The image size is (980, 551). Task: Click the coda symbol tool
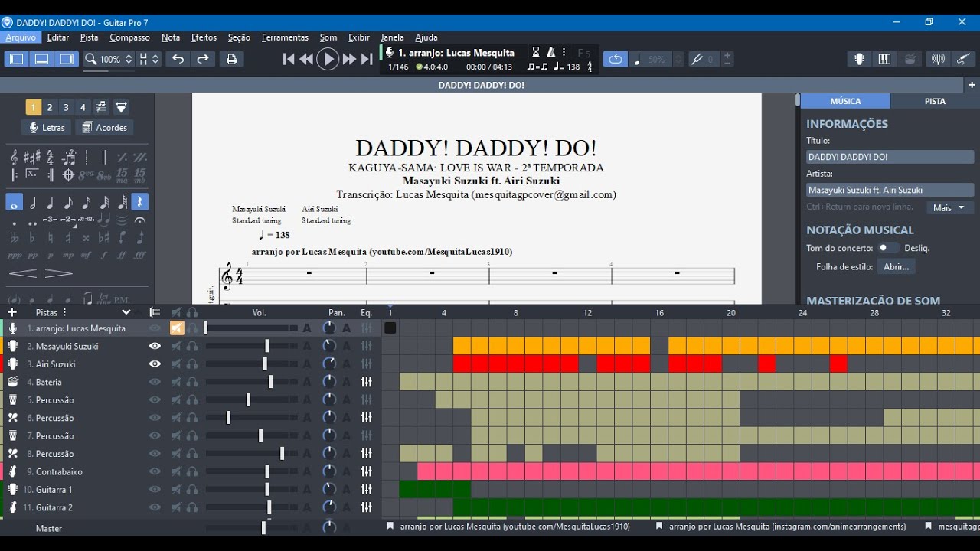(68, 175)
